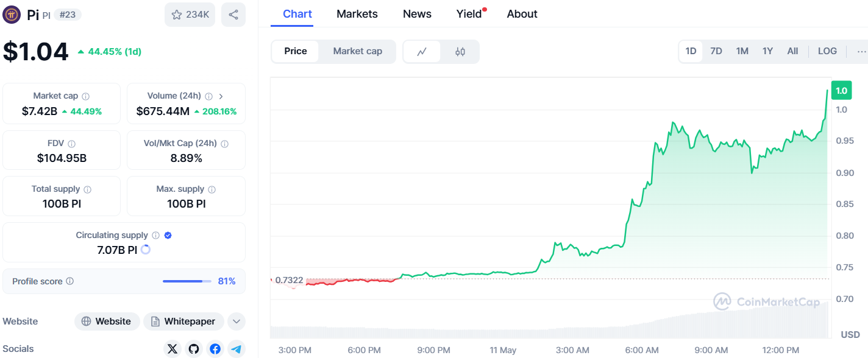Switch to the Chart tab

pos(297,14)
